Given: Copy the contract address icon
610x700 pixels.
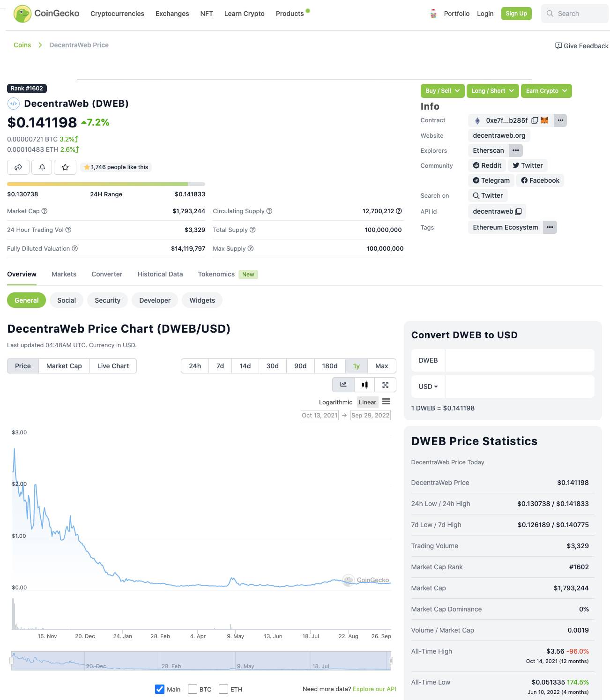Looking at the screenshot, I should 535,120.
